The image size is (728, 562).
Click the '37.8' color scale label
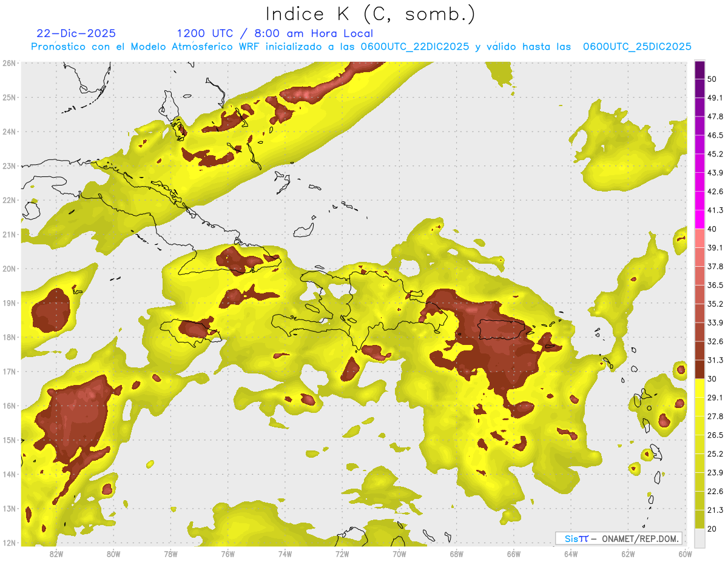pos(715,266)
